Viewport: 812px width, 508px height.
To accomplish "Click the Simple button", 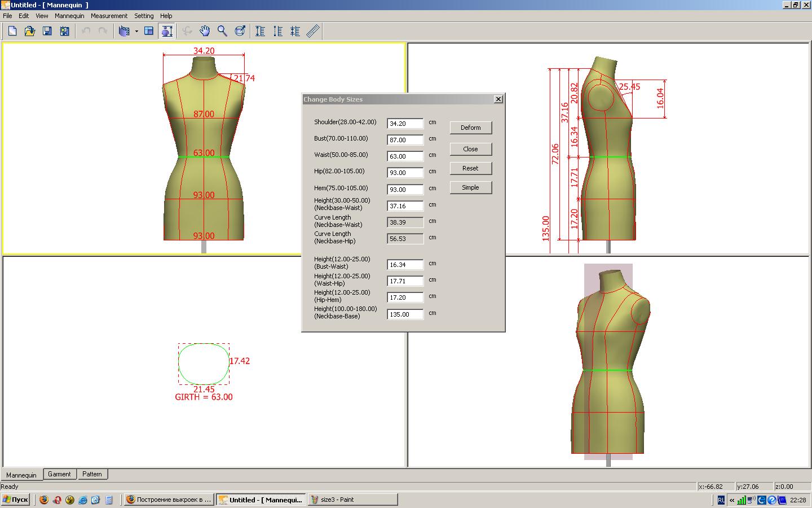I will tap(470, 187).
